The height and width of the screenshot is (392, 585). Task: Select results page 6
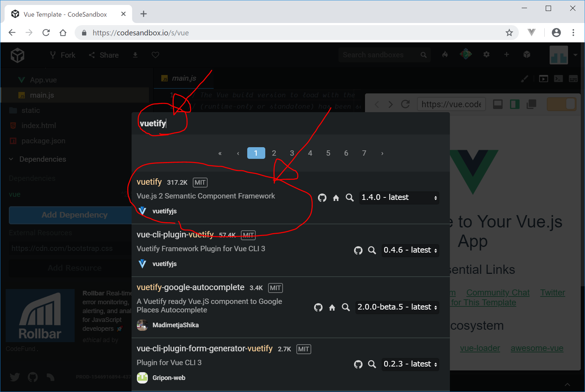pos(346,153)
